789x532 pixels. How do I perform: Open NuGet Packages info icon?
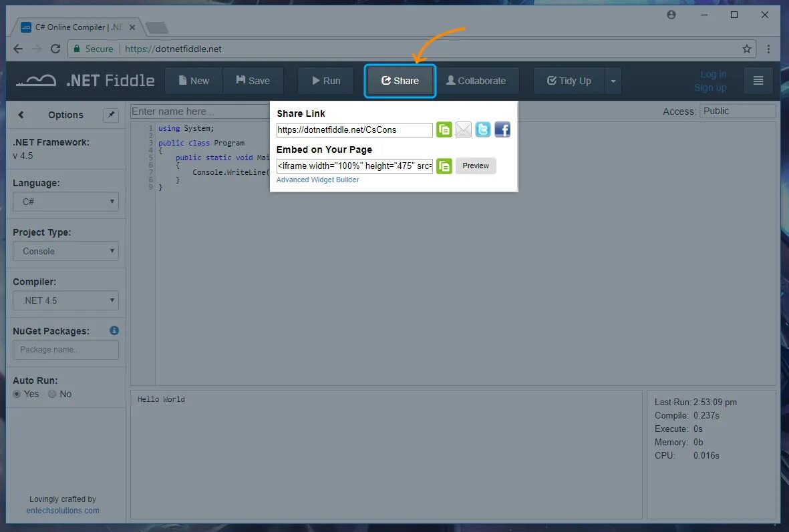click(114, 330)
